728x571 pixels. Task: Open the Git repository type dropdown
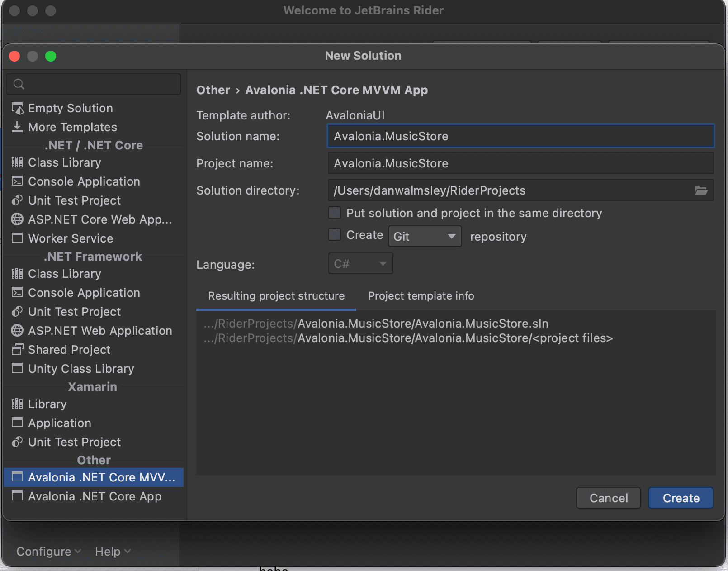pos(425,237)
